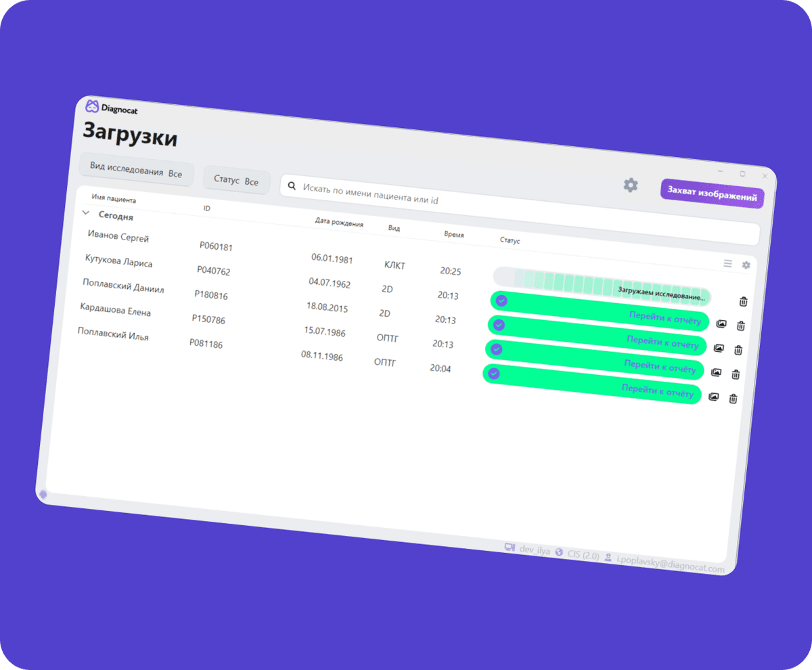812x670 pixels.
Task: Sort by the Имя пациента column header
Action: 114,200
